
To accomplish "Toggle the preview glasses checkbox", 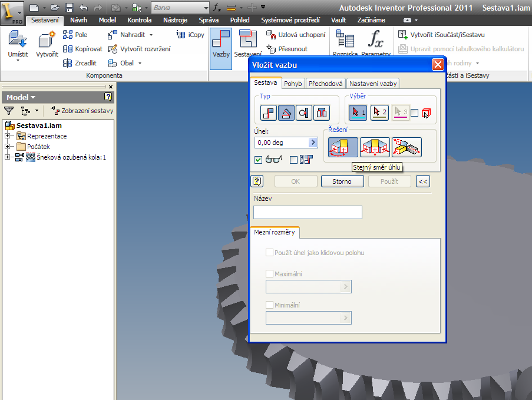I will pos(258,160).
